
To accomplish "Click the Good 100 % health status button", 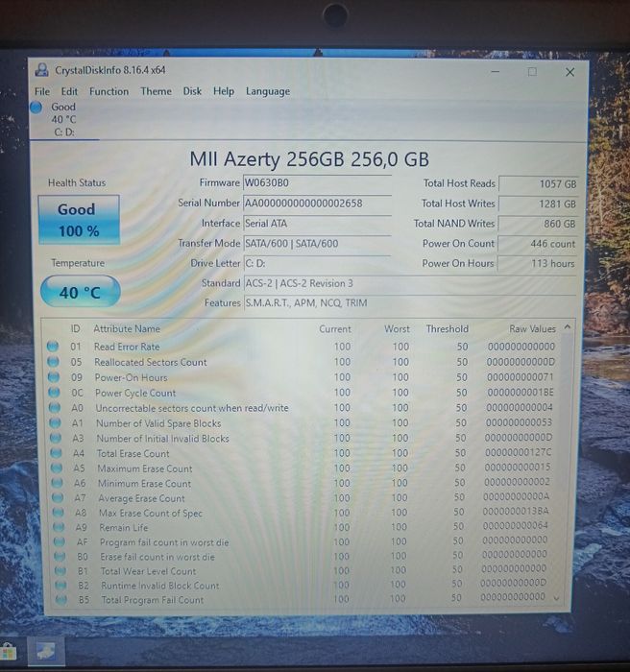I will click(79, 220).
